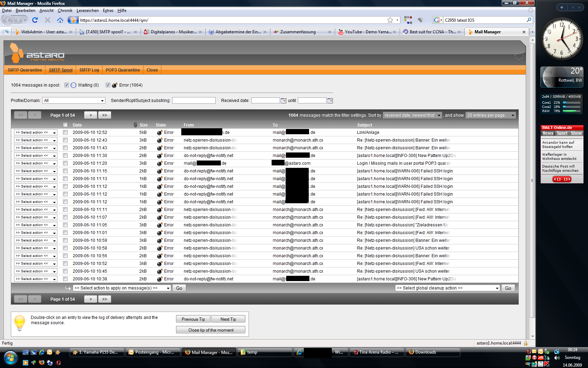
Task: Open the Received date from calendar icon
Action: pos(283,101)
